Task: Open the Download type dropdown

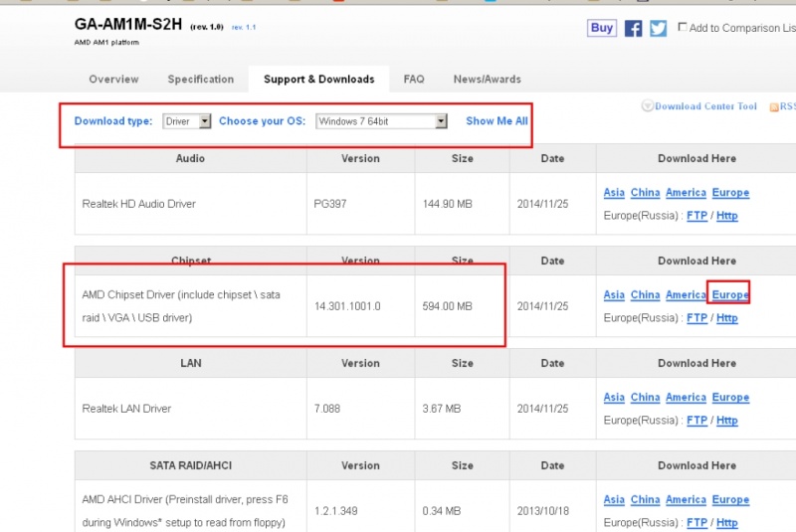Action: pos(188,121)
